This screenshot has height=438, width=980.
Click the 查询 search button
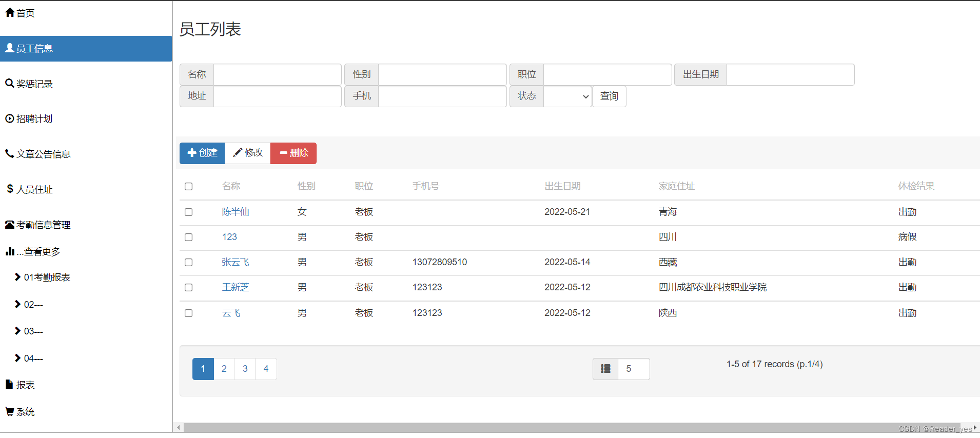point(610,96)
